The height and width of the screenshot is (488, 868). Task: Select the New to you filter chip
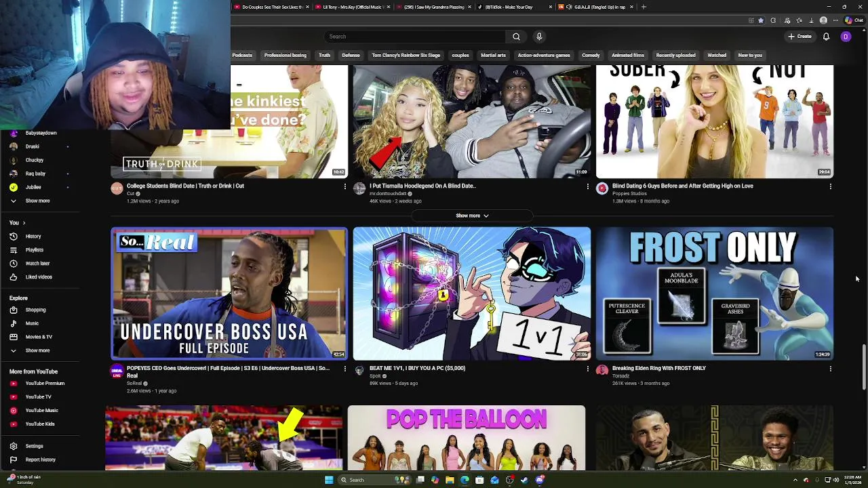pos(750,55)
